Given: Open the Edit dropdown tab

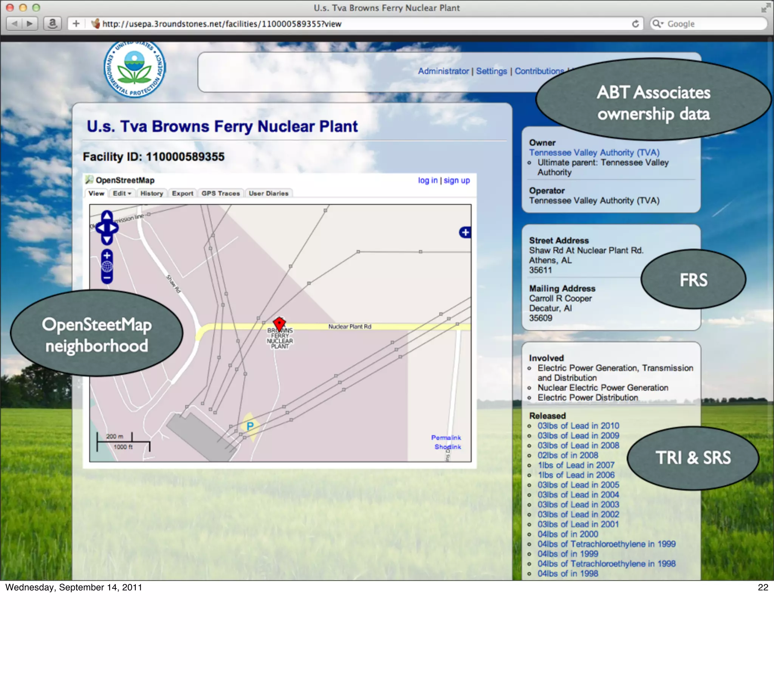Looking at the screenshot, I should coord(122,193).
